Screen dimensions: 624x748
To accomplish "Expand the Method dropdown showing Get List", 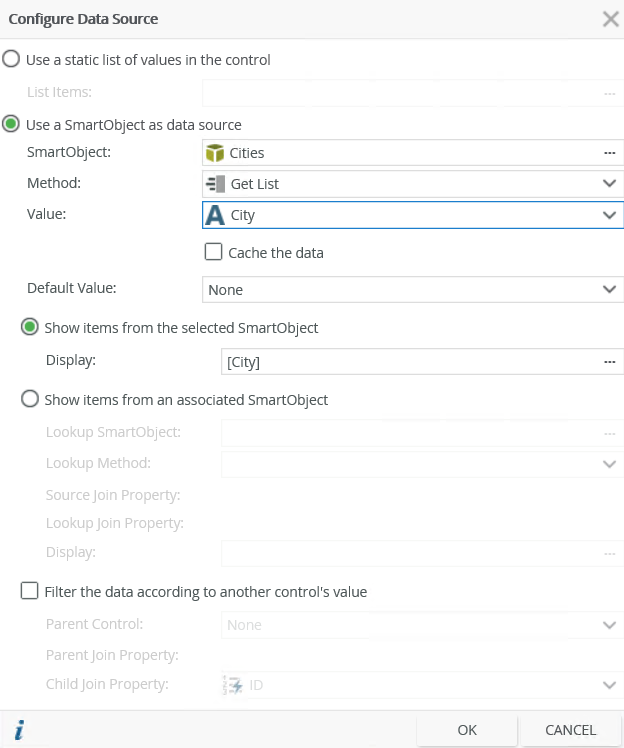I will pyautogui.click(x=608, y=184).
